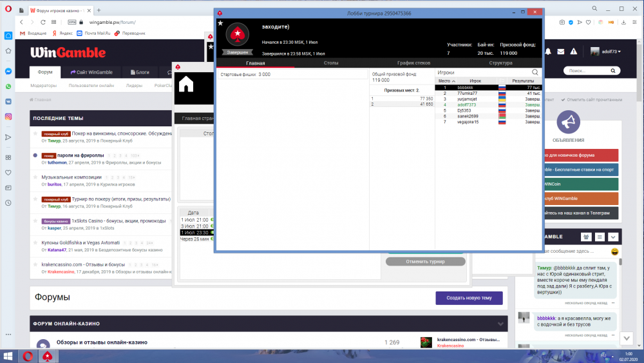Click the home icon in the poker lobby
The height and width of the screenshot is (363, 644).
pyautogui.click(x=186, y=84)
